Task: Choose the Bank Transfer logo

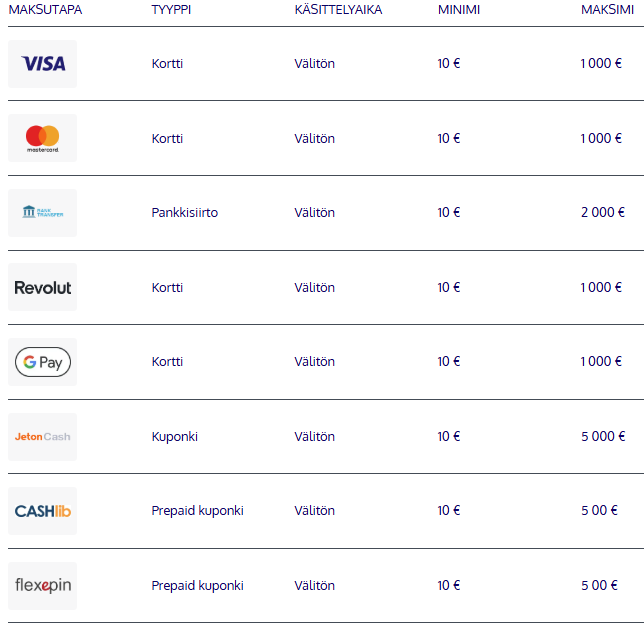Action: 43,213
